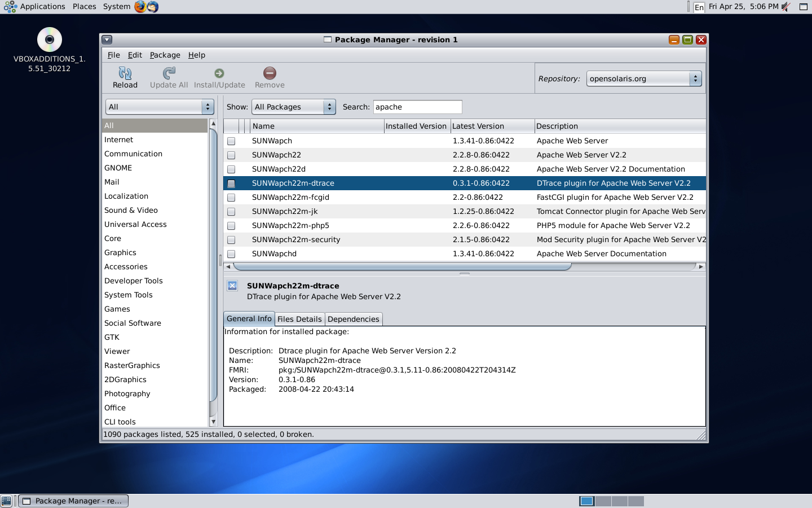The width and height of the screenshot is (812, 508).
Task: Select the Communication category
Action: point(155,154)
